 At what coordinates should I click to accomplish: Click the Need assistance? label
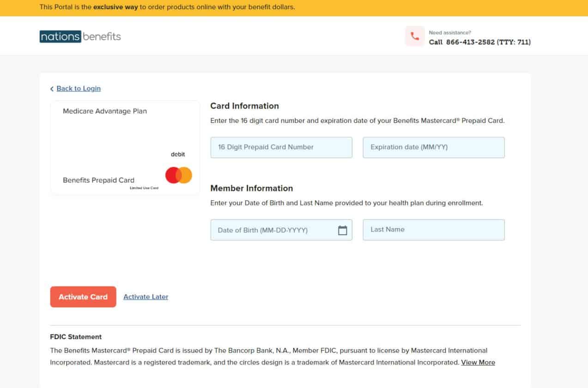pos(449,33)
